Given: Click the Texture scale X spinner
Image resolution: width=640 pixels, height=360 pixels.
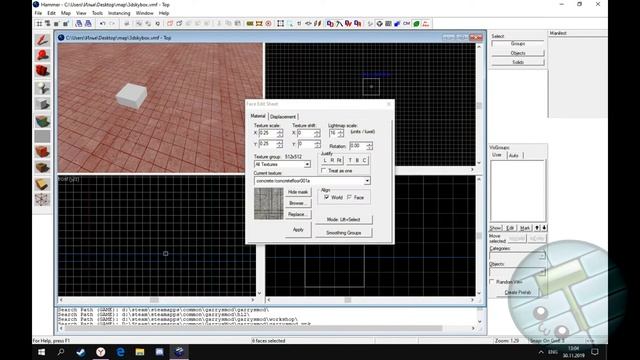Looking at the screenshot, I should coord(280,133).
